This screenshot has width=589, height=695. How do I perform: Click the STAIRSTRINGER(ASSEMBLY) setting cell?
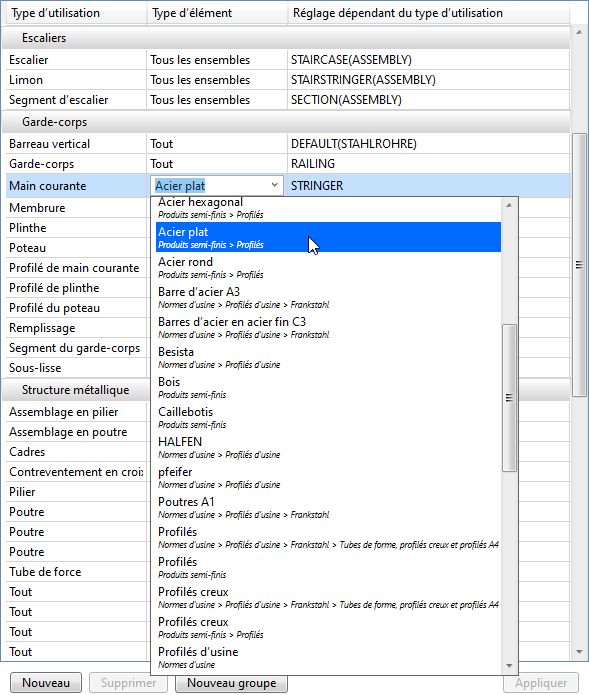click(429, 79)
